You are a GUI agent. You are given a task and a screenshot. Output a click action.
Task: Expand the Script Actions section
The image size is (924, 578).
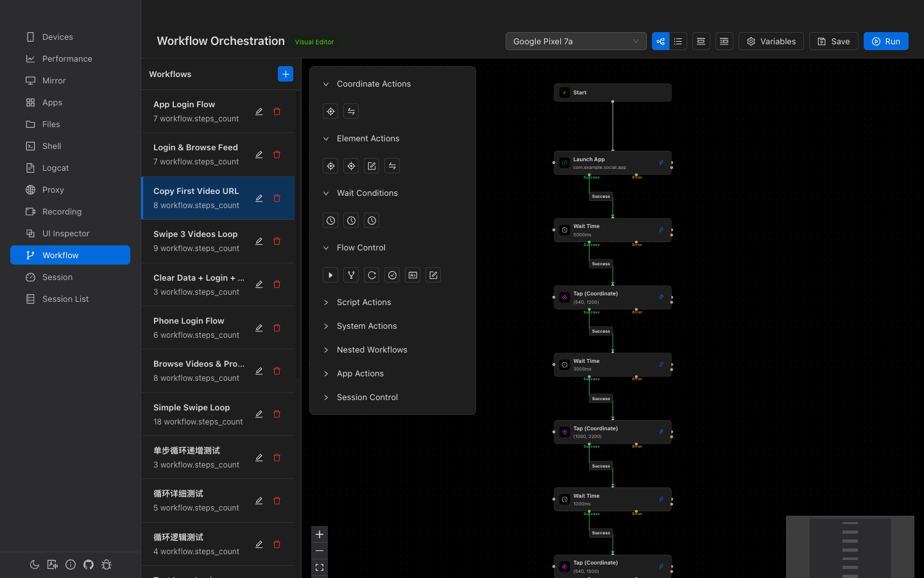364,302
